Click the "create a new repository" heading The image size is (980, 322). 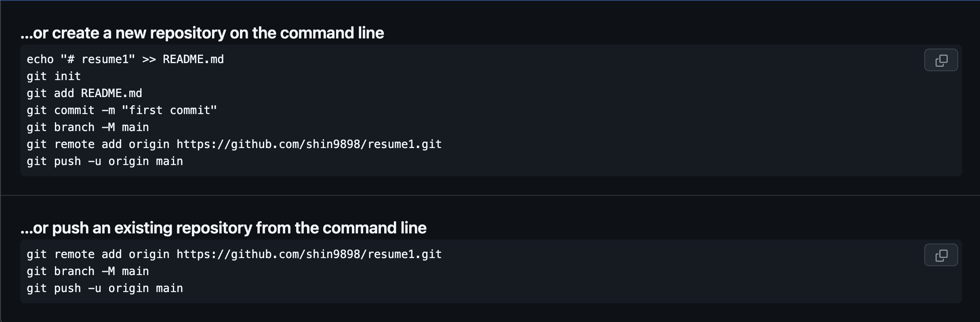[x=202, y=33]
